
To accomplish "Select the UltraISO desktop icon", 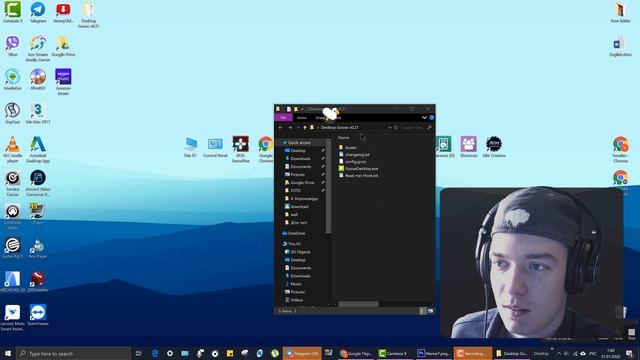I will [38, 79].
